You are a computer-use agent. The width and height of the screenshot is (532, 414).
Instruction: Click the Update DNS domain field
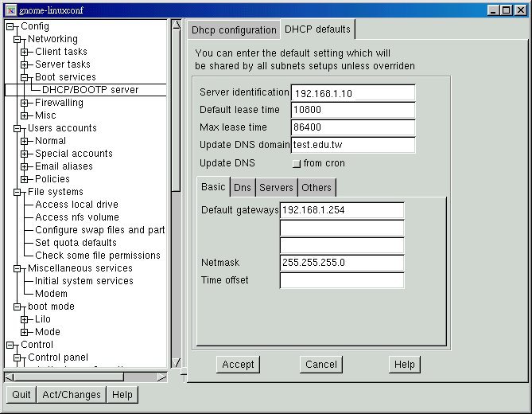tap(353, 145)
